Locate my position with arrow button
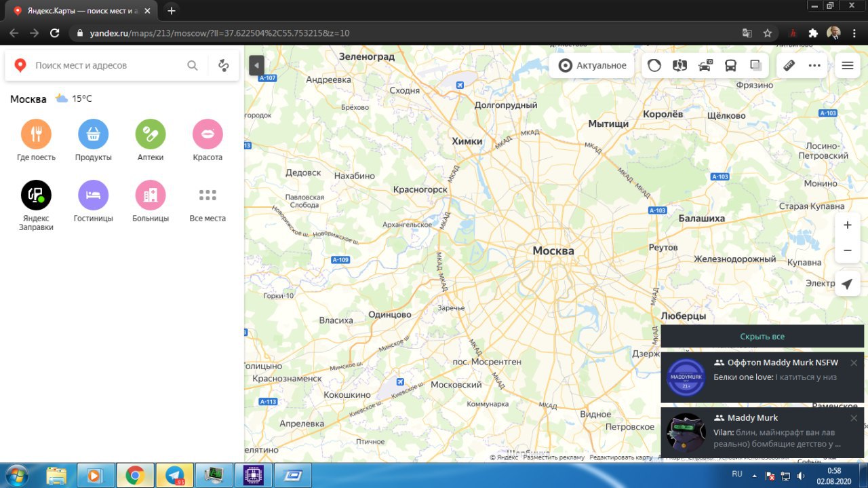868x488 pixels. [847, 284]
